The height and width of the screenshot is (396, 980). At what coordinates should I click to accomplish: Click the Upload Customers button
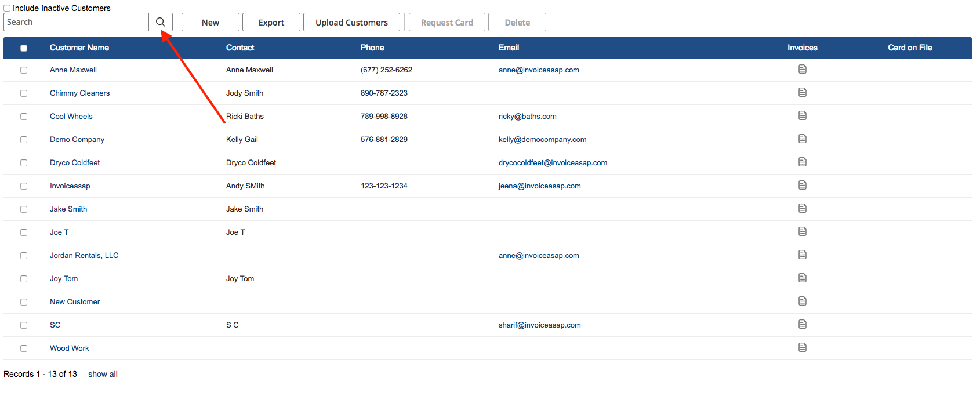[351, 23]
